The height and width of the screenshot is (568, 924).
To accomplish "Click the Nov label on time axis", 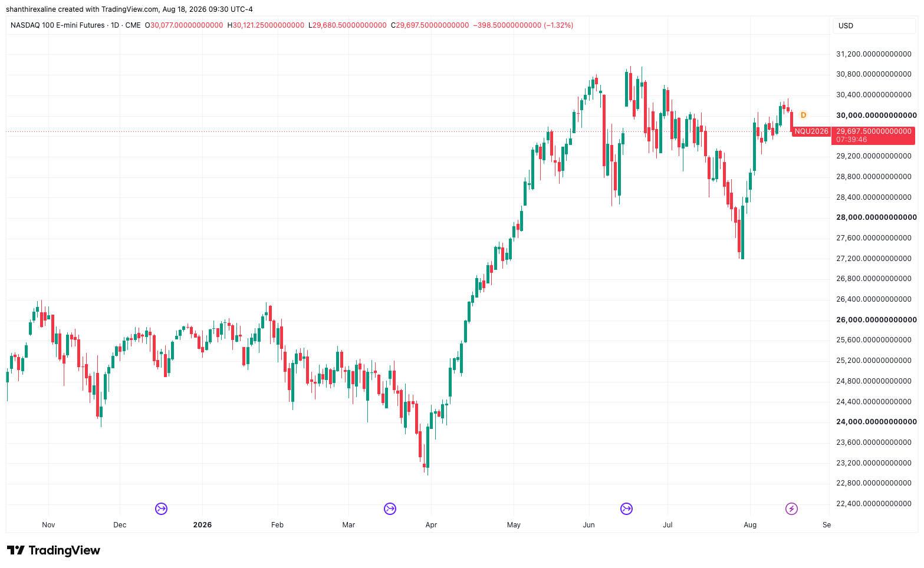I will coord(48,525).
